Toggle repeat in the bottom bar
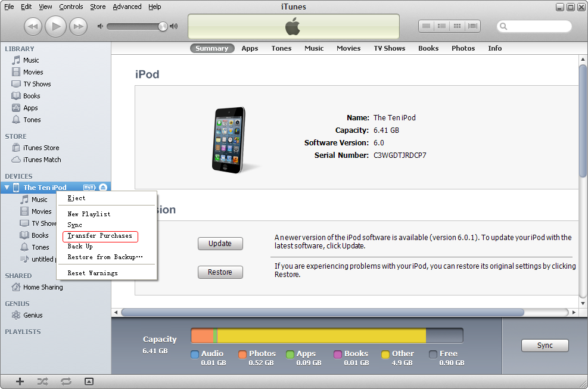588x389 pixels. click(66, 381)
